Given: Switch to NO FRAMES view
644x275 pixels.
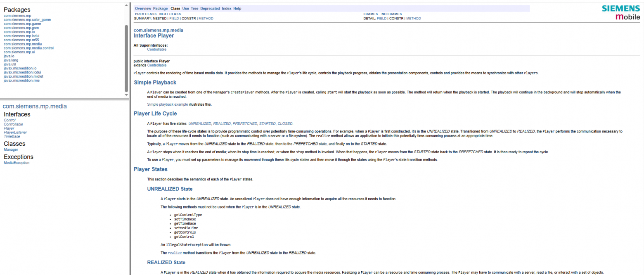Looking at the screenshot, I should coord(393,14).
